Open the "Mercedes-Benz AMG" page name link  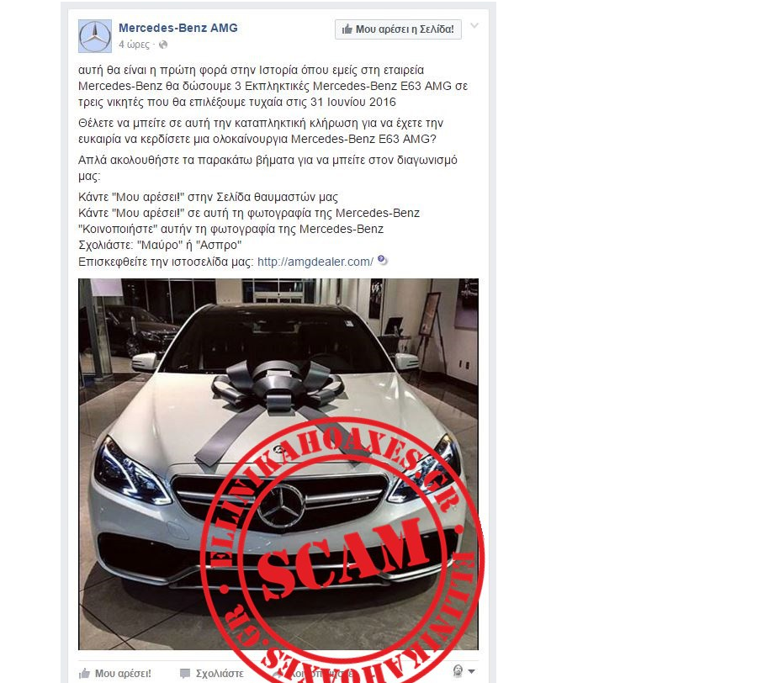(x=178, y=28)
